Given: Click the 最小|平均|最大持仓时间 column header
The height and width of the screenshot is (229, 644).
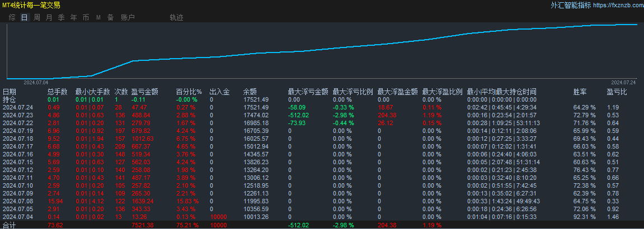Looking at the screenshot, I should [x=502, y=92].
